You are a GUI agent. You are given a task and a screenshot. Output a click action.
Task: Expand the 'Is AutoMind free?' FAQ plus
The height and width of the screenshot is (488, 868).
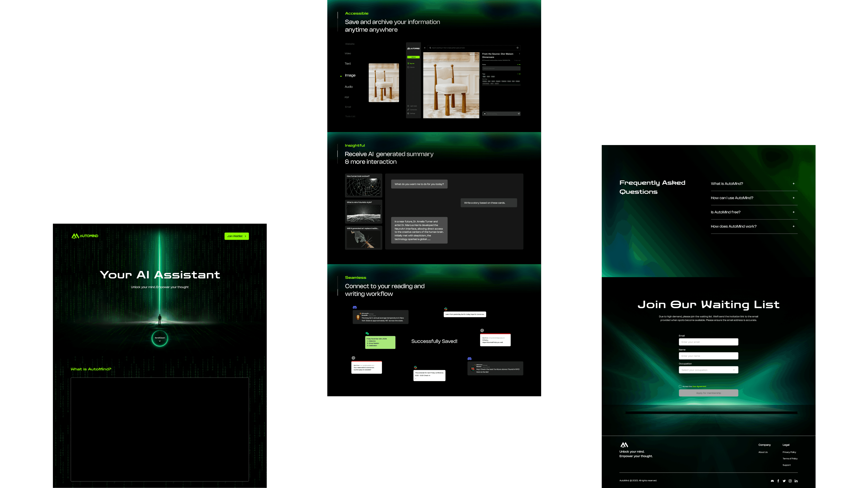794,212
